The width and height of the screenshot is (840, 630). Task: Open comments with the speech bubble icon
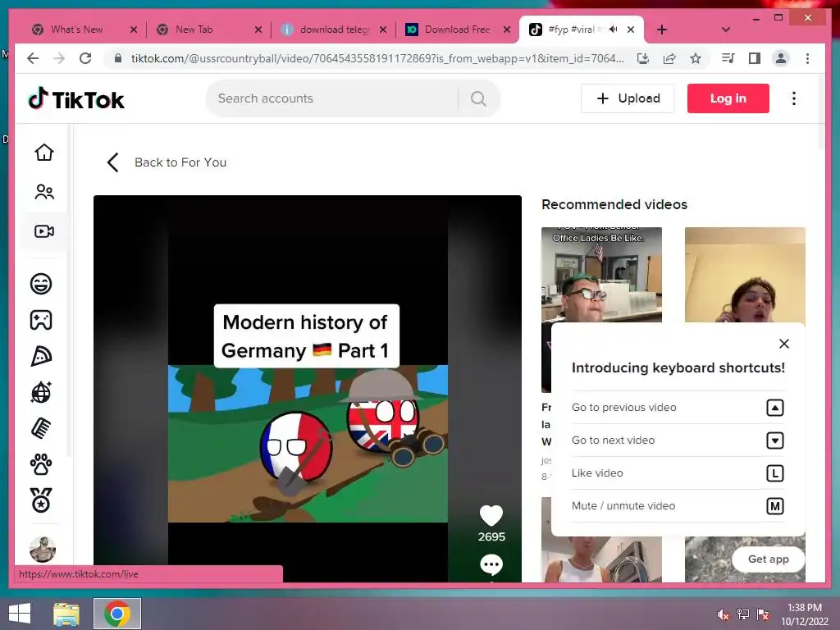[x=491, y=564]
